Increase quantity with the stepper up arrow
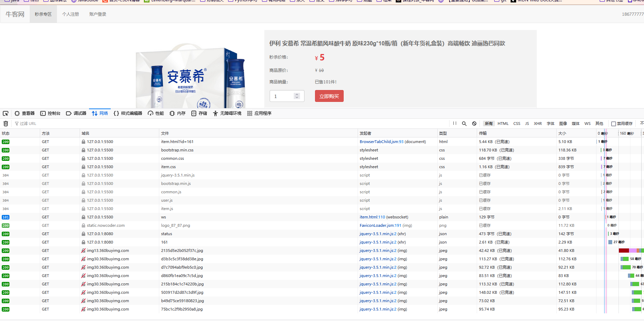This screenshot has width=644, height=321. (297, 94)
